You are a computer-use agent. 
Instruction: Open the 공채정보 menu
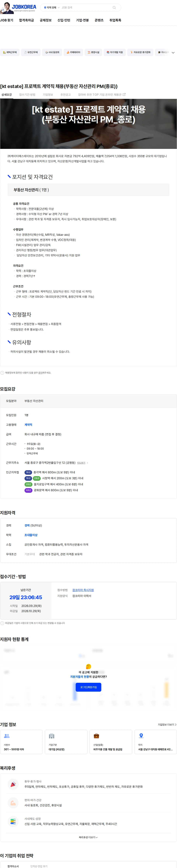[46, 20]
